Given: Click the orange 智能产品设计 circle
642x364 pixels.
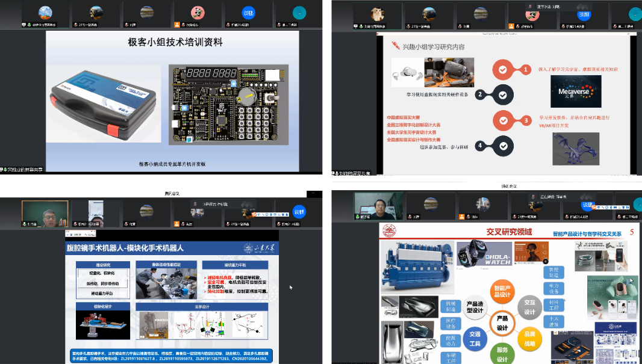Looking at the screenshot, I should coord(502,291).
